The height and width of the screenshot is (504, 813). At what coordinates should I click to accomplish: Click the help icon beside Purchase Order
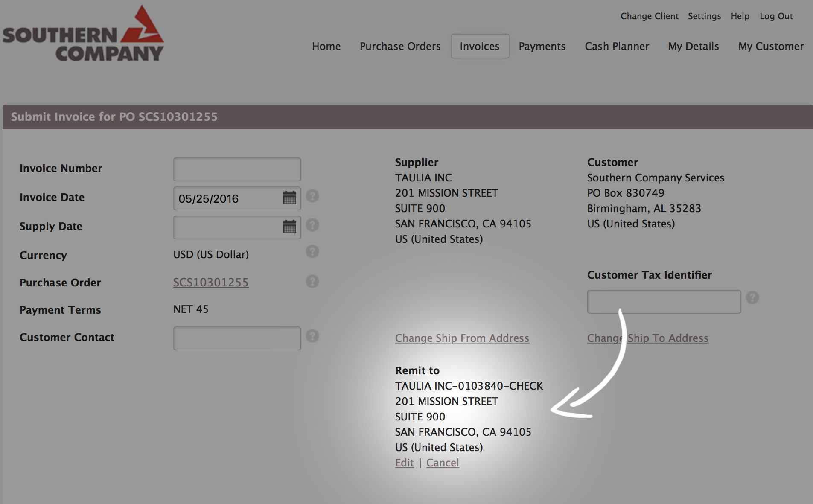(312, 281)
